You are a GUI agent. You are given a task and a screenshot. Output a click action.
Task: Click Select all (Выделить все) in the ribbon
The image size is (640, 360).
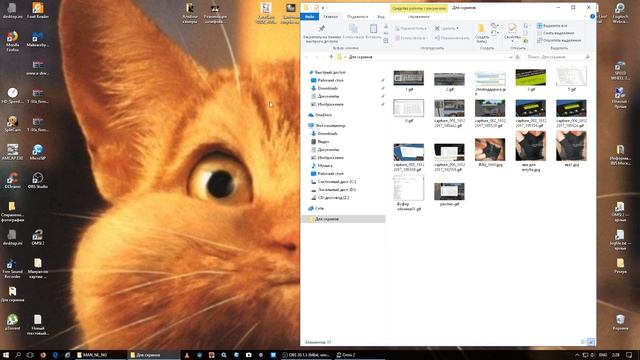tap(552, 26)
